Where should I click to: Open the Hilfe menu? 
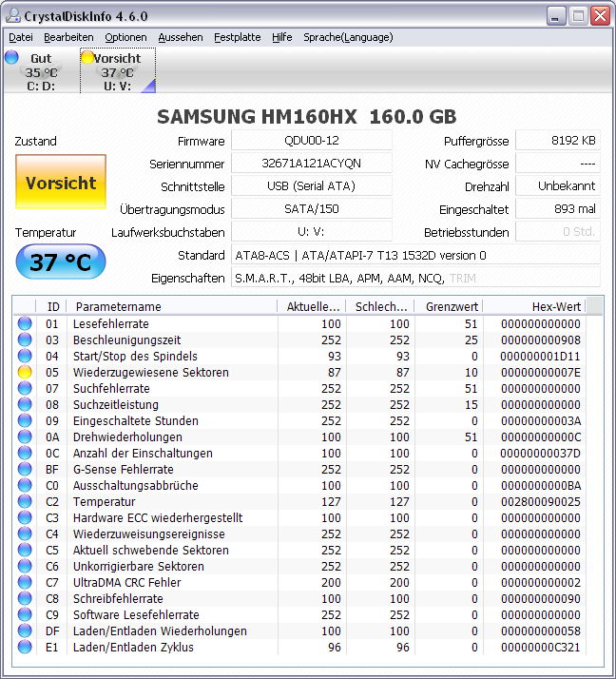[x=281, y=38]
